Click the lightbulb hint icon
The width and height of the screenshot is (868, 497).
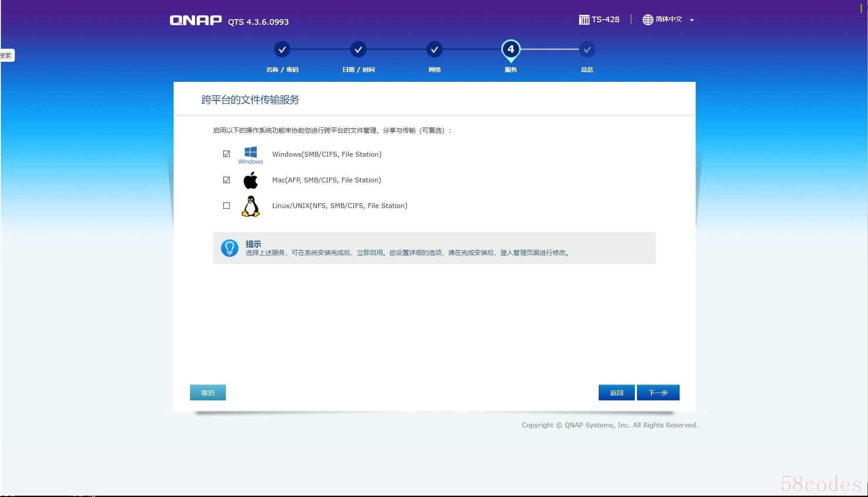[229, 248]
